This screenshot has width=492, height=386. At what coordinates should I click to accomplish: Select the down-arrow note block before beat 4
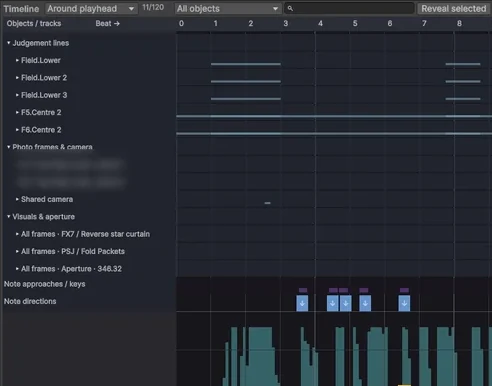(302, 304)
